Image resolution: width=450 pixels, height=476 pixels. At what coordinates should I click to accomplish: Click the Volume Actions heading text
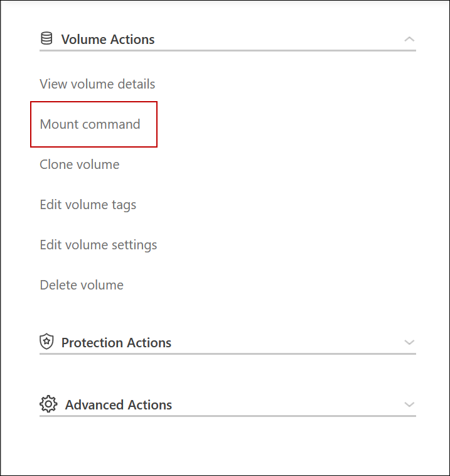108,39
